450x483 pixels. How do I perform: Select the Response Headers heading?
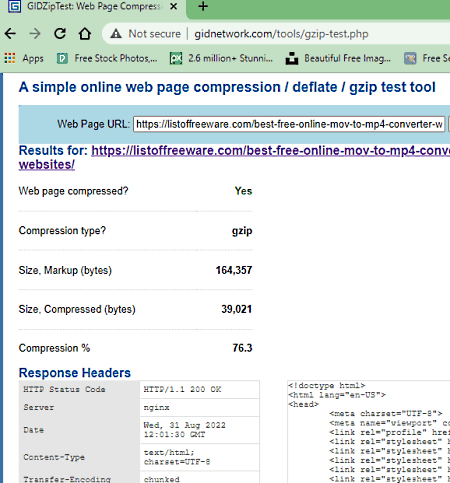(75, 373)
